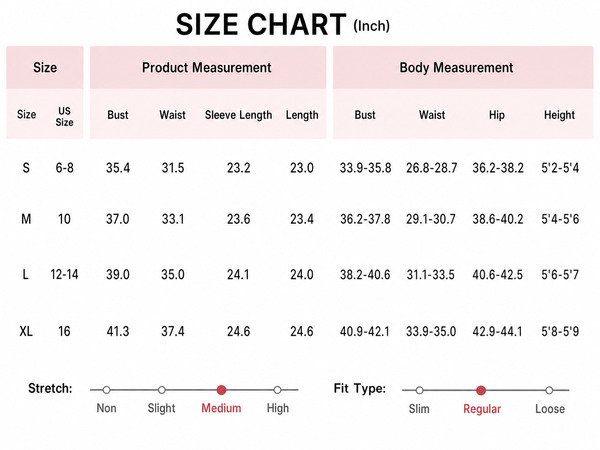Screen dimensions: 600x450
Task: Click the red Medium stretch dot
Action: [221, 390]
